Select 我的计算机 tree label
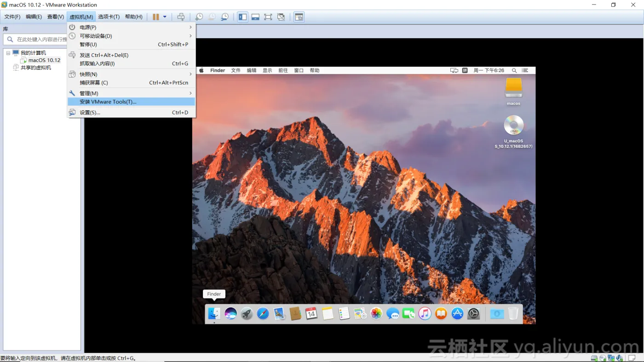This screenshot has height=362, width=644. [x=33, y=53]
